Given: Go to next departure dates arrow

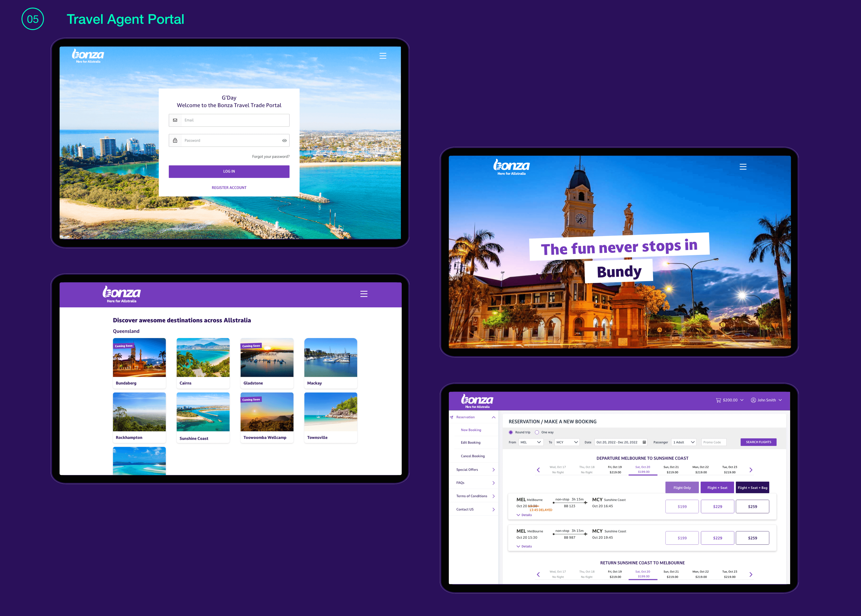Looking at the screenshot, I should (751, 470).
